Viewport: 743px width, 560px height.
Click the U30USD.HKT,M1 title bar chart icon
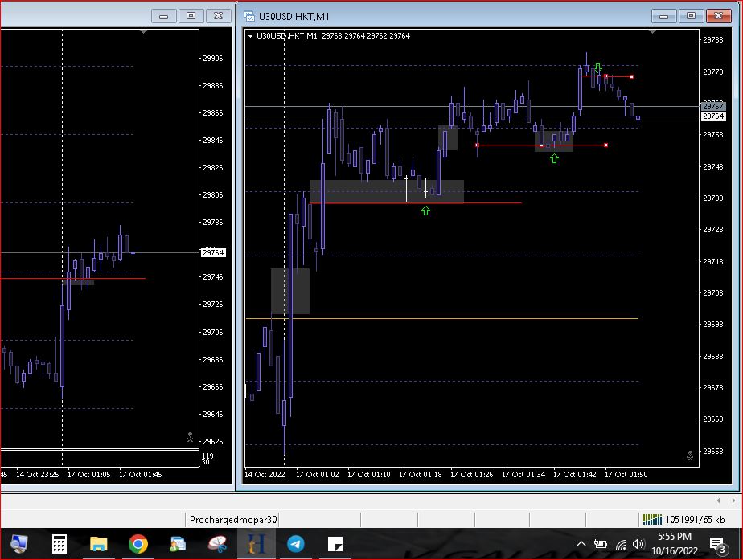click(248, 16)
